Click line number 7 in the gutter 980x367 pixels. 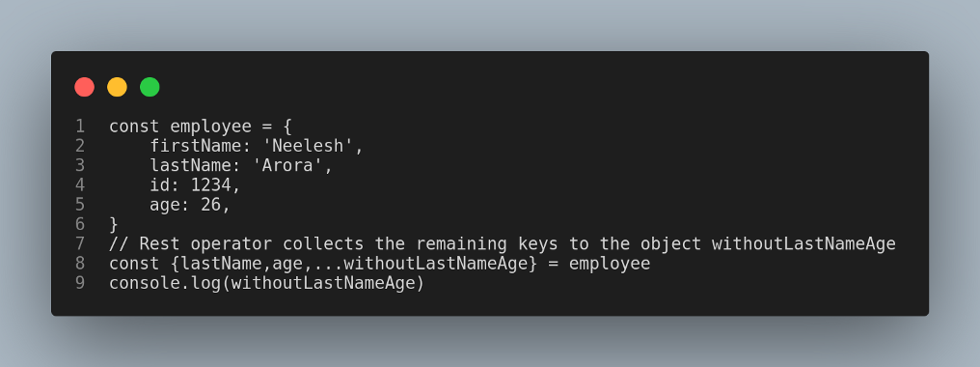pos(80,243)
